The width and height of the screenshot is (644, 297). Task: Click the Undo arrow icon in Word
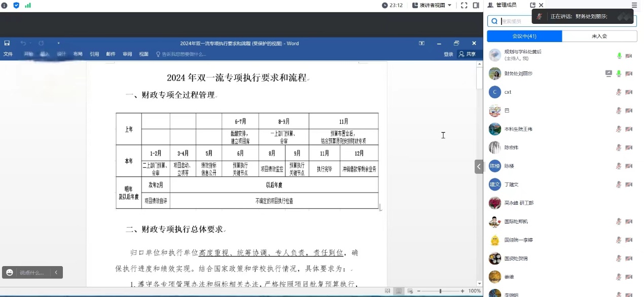pos(22,43)
